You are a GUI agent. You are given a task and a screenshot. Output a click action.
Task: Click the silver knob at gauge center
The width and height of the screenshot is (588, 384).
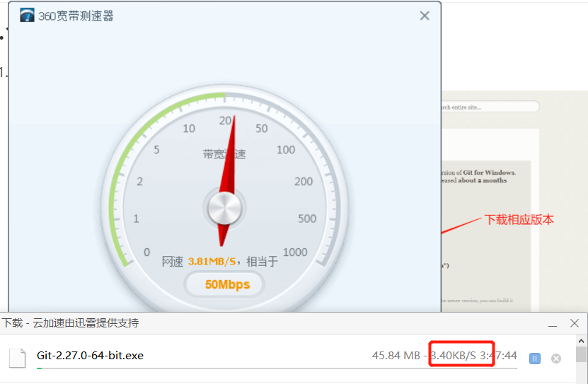224,208
